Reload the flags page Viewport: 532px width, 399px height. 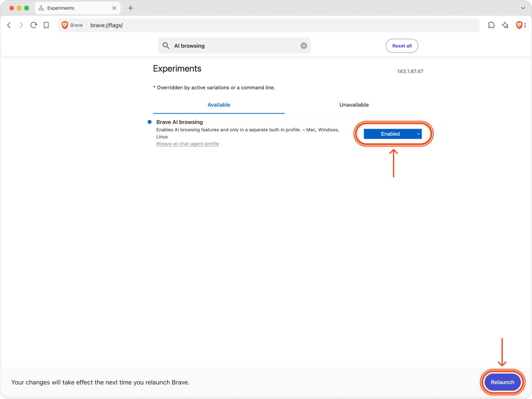(34, 25)
